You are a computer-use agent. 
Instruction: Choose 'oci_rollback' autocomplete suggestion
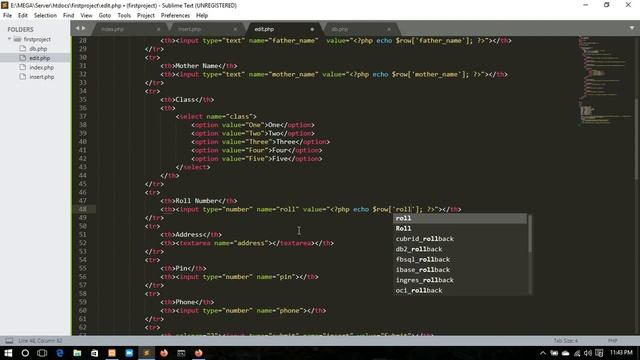tap(460, 290)
